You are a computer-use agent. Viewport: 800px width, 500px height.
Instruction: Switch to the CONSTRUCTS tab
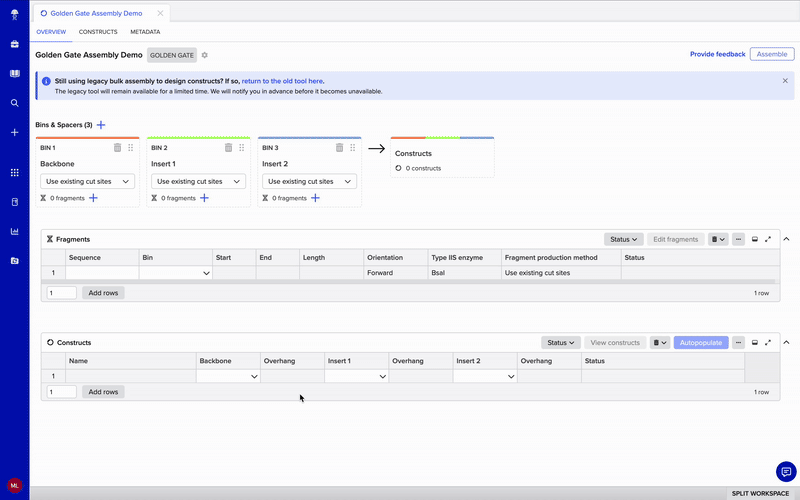tap(98, 32)
